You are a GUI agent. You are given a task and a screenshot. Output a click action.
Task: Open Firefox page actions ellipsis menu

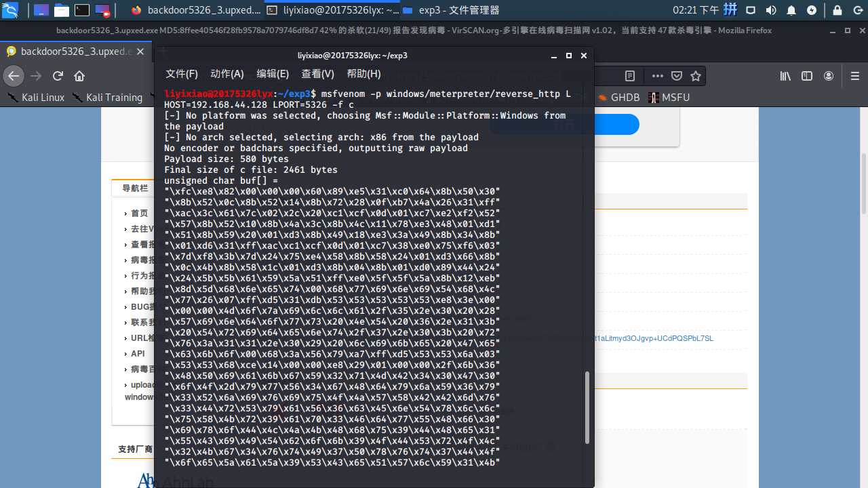tap(658, 76)
